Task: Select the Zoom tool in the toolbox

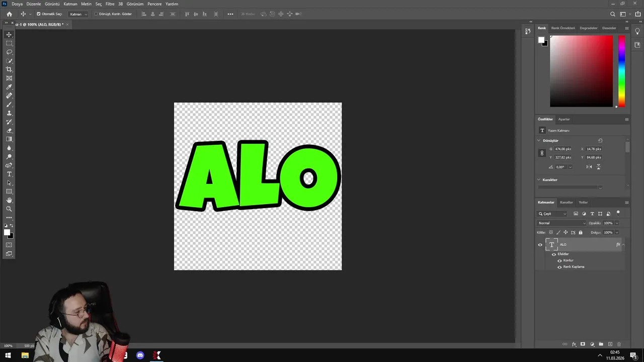Action: [x=9, y=209]
